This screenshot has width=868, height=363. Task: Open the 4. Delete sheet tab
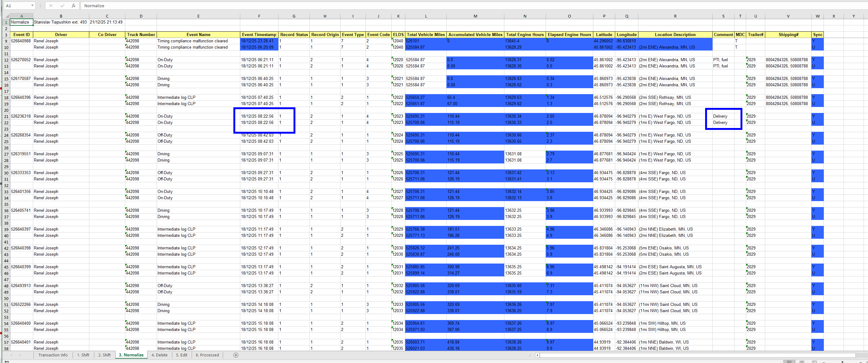tap(159, 355)
